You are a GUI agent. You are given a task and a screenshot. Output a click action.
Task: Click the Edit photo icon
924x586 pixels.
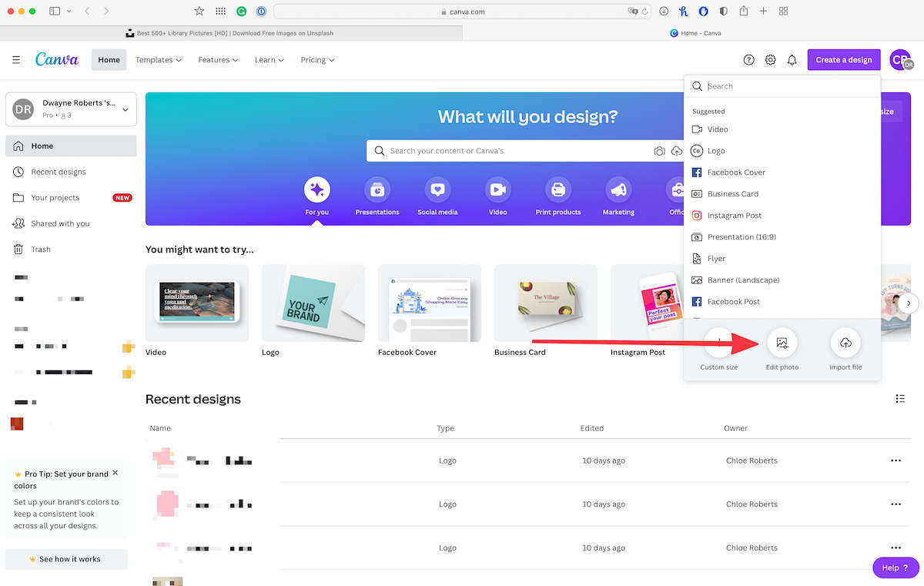coord(782,343)
